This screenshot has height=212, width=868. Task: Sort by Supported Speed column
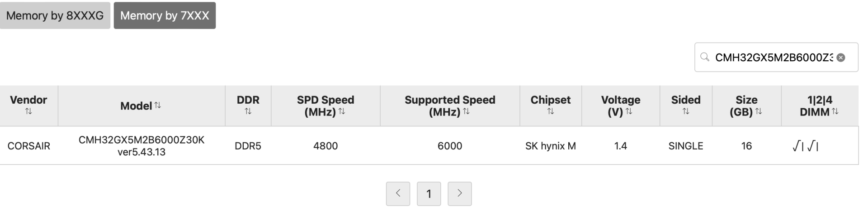pos(466,111)
